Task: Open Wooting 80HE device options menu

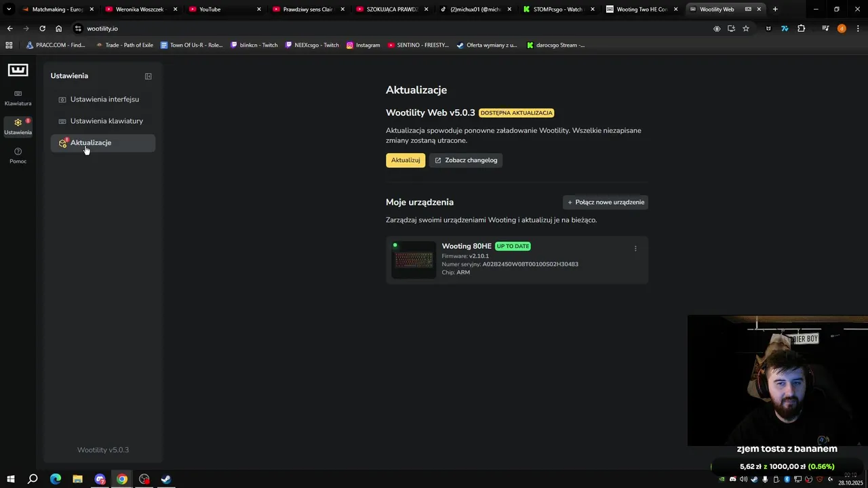Action: pyautogui.click(x=635, y=248)
